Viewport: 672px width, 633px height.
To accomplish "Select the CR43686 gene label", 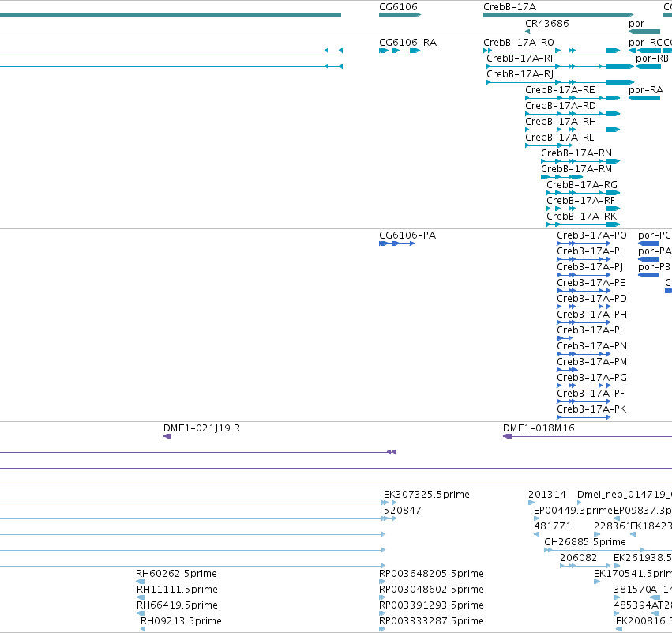I will pos(547,24).
